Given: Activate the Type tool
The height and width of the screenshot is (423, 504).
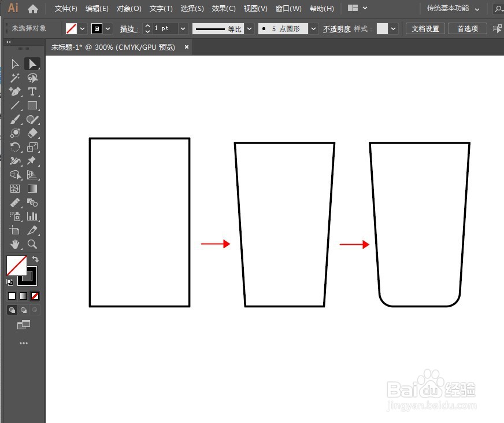Looking at the screenshot, I should [x=32, y=91].
